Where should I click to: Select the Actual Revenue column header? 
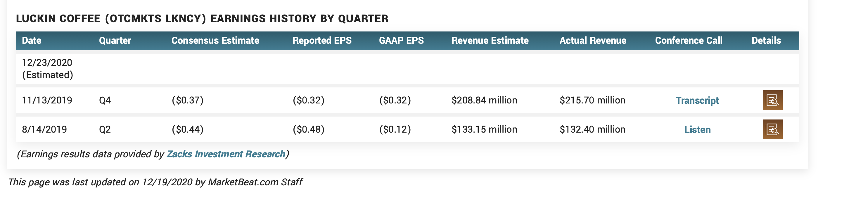(x=593, y=41)
